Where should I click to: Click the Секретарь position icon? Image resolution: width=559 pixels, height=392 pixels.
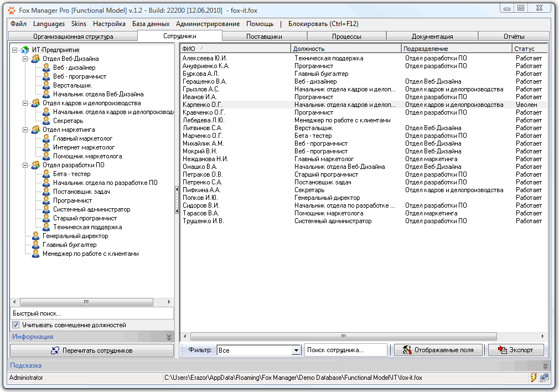click(x=46, y=121)
